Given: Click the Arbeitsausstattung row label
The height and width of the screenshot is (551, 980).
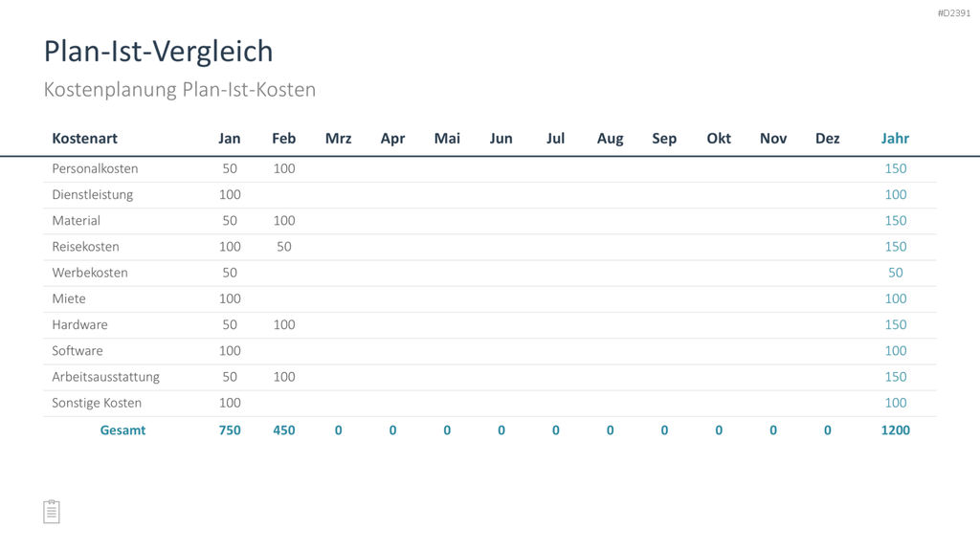Looking at the screenshot, I should (x=105, y=377).
